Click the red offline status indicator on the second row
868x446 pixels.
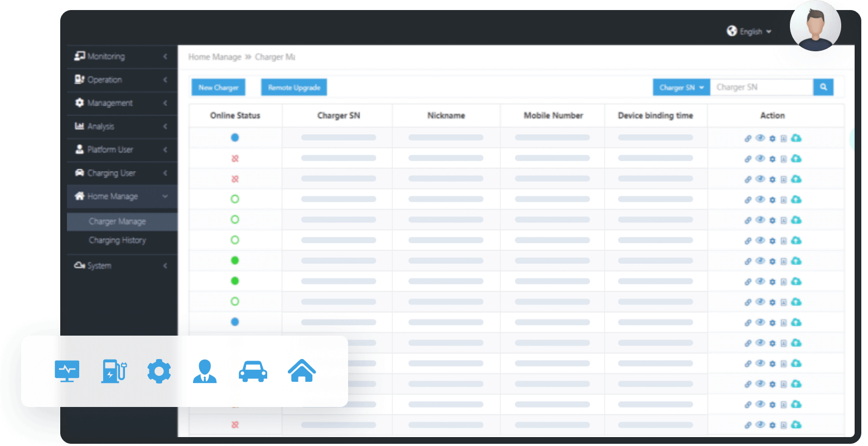234,158
